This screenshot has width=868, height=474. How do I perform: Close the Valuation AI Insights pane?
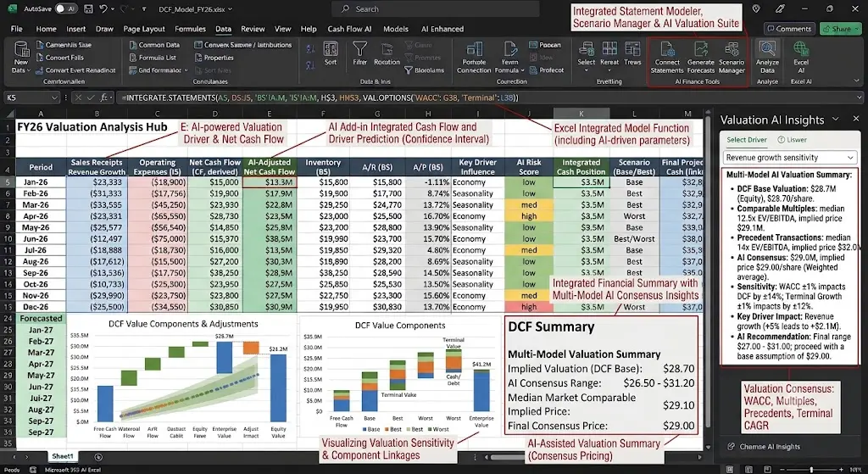[856, 119]
